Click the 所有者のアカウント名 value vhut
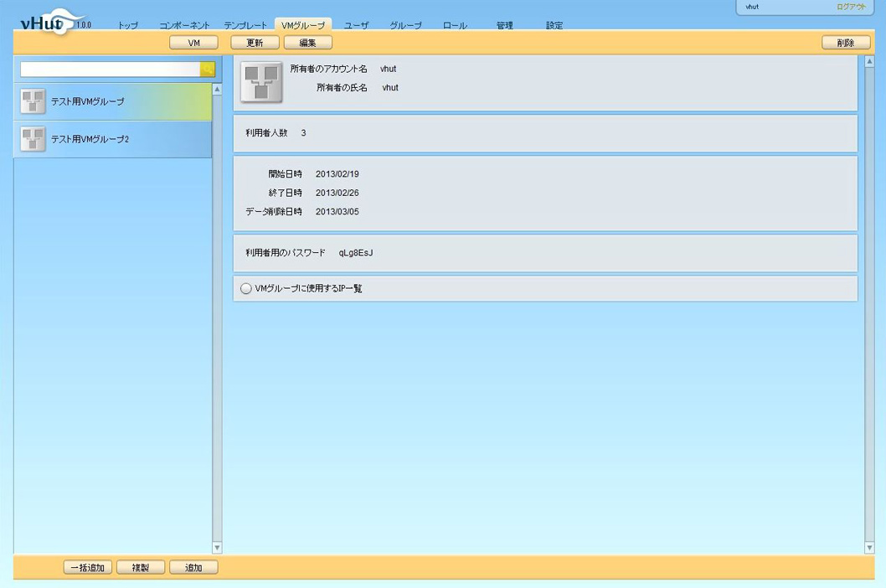The width and height of the screenshot is (886, 588). click(389, 69)
